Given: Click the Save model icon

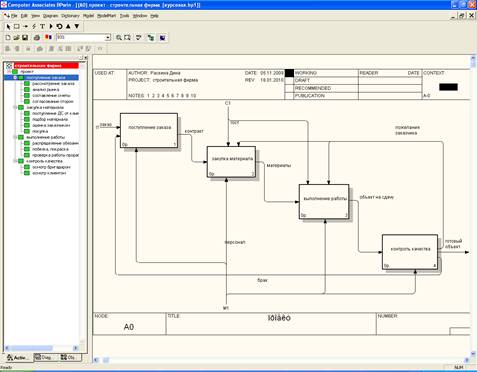Looking at the screenshot, I should pyautogui.click(x=25, y=38).
